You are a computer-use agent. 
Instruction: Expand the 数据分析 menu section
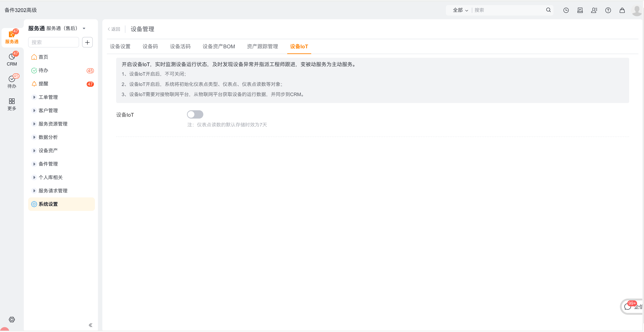(x=48, y=137)
